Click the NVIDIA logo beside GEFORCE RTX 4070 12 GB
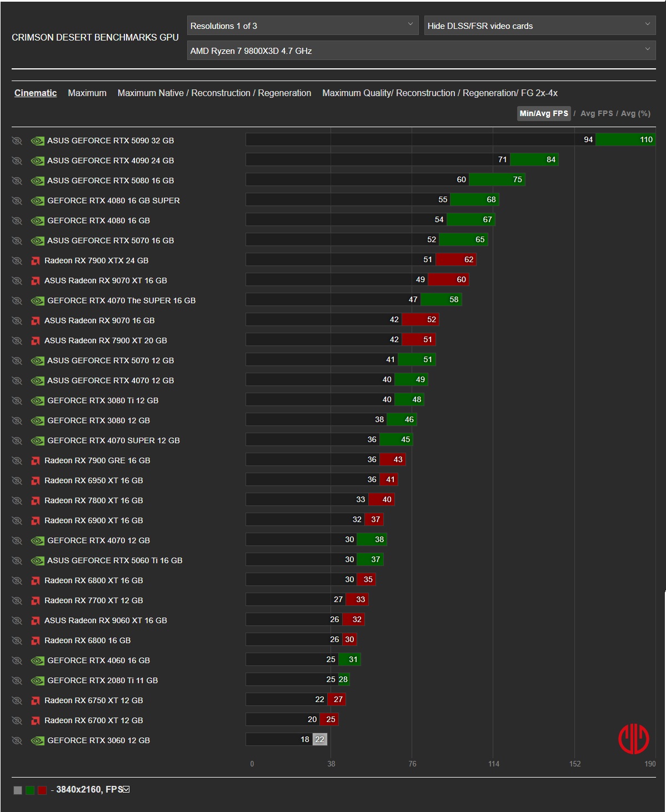The image size is (666, 812). pos(37,541)
